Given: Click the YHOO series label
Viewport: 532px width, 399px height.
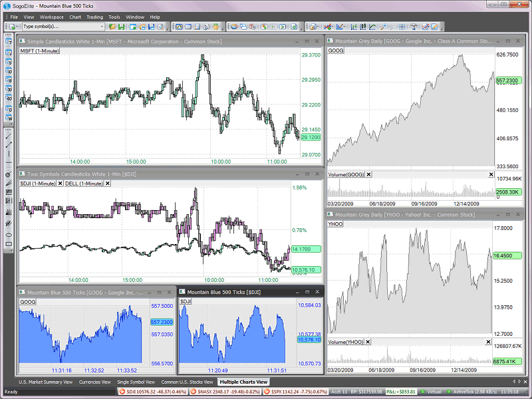Looking at the screenshot, I should (x=335, y=224).
